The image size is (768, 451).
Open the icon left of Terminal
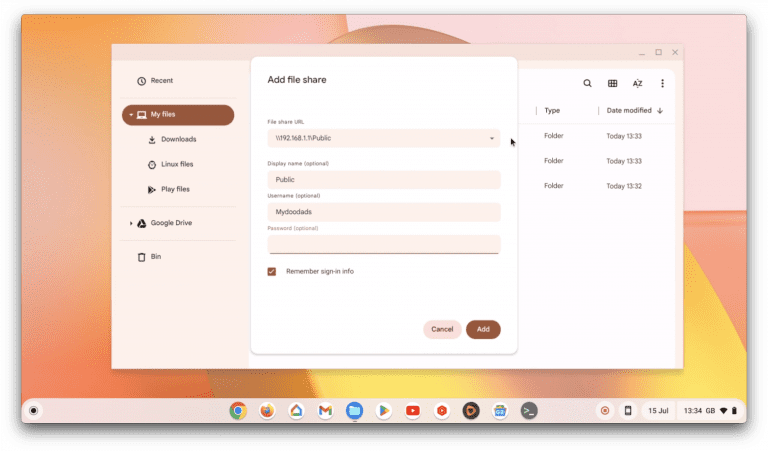[x=500, y=411]
